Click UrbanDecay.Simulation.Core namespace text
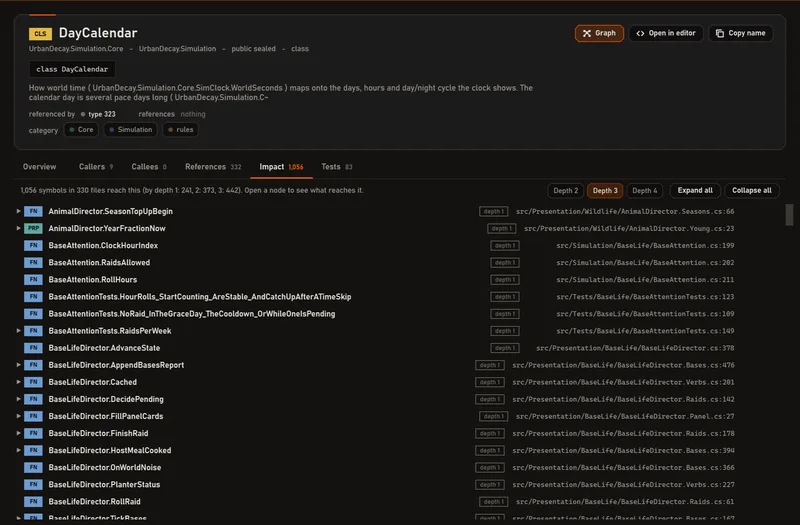 (x=76, y=48)
